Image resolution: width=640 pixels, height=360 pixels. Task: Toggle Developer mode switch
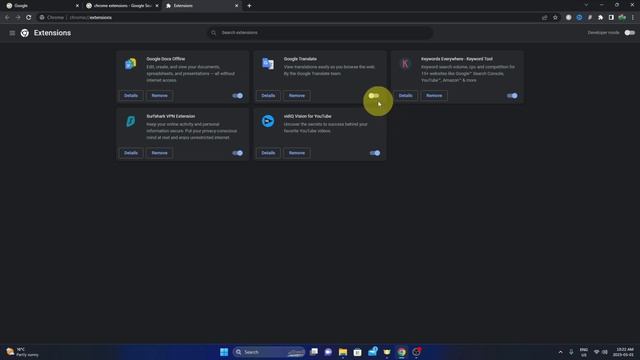[629, 33]
